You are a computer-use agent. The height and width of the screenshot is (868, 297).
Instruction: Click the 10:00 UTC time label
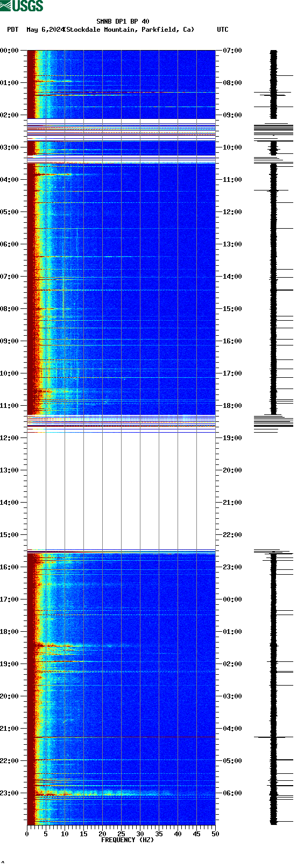(232, 147)
